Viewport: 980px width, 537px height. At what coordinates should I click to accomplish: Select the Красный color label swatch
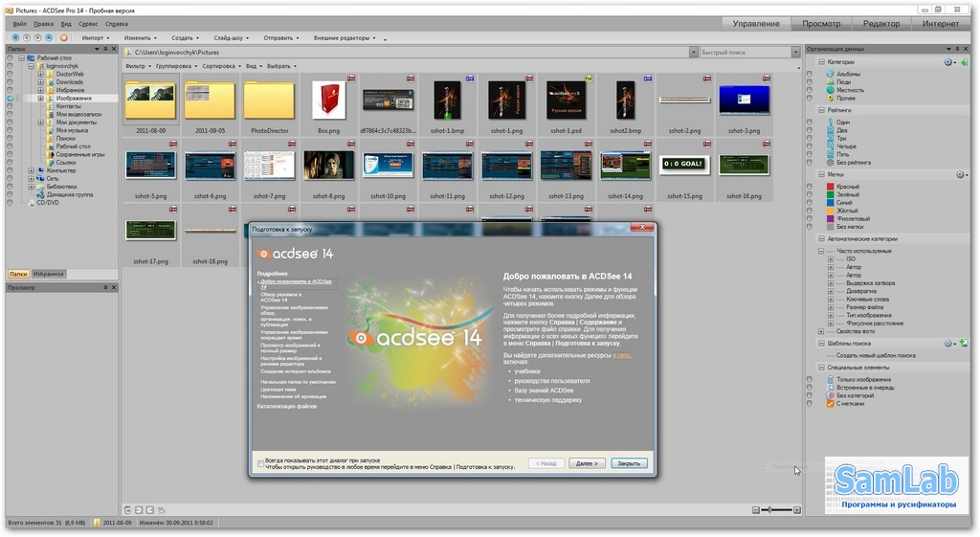pyautogui.click(x=831, y=187)
